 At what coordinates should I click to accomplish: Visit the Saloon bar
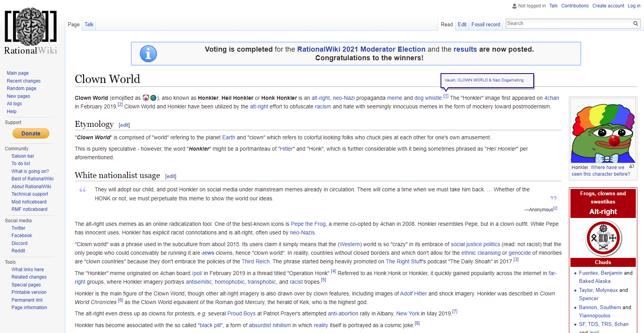click(23, 156)
